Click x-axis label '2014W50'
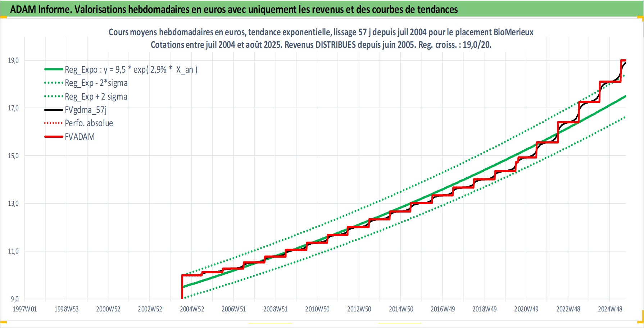Viewport: 644px width, 328px height. 401,309
